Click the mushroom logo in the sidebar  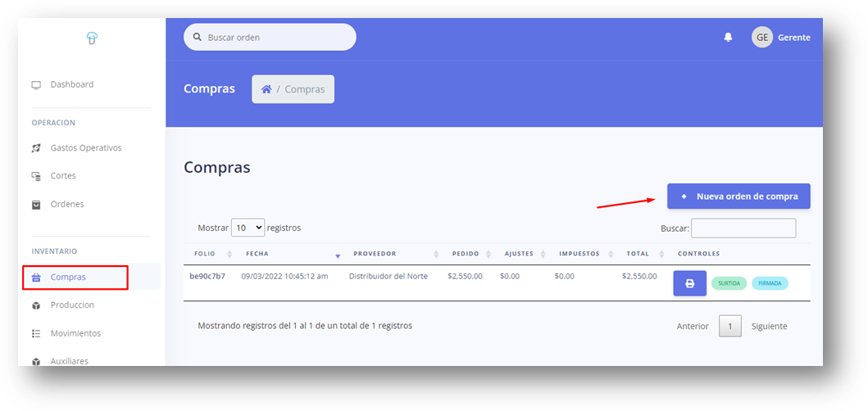92,38
